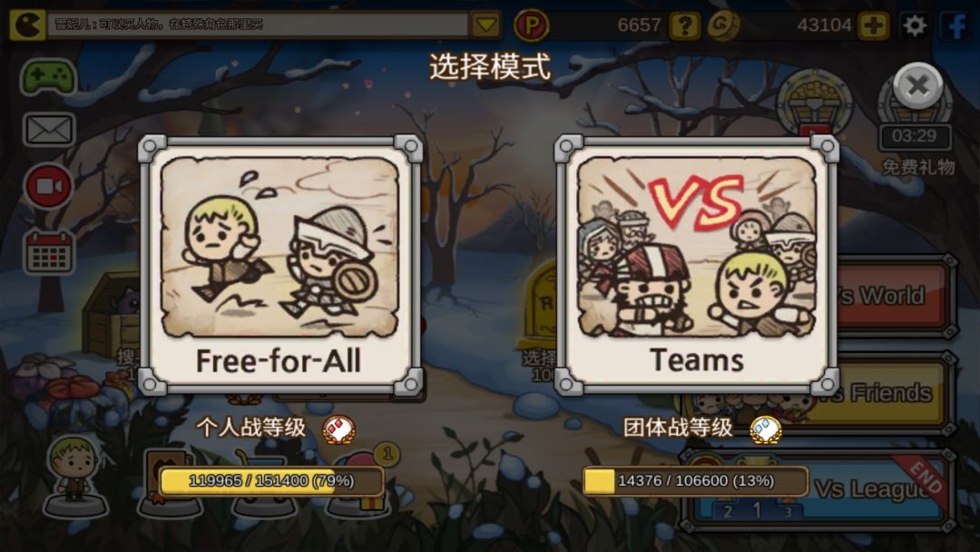Open the Facebook icon
Viewport: 980px width, 552px height.
pyautogui.click(x=957, y=25)
